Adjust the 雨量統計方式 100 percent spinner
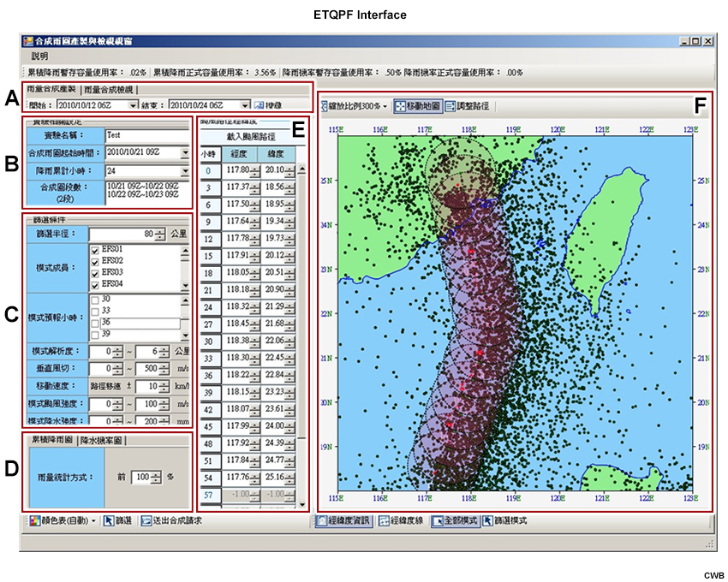The image size is (728, 582). (x=157, y=477)
